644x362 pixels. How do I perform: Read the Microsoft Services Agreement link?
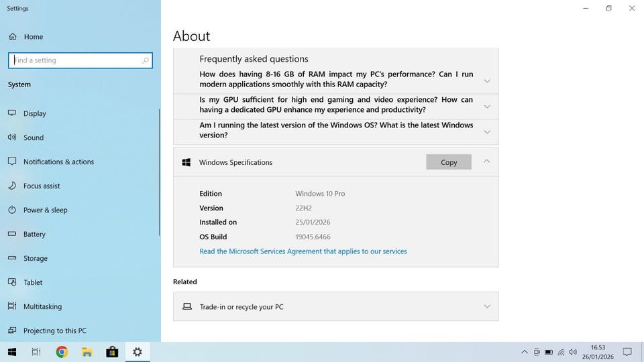pos(303,251)
